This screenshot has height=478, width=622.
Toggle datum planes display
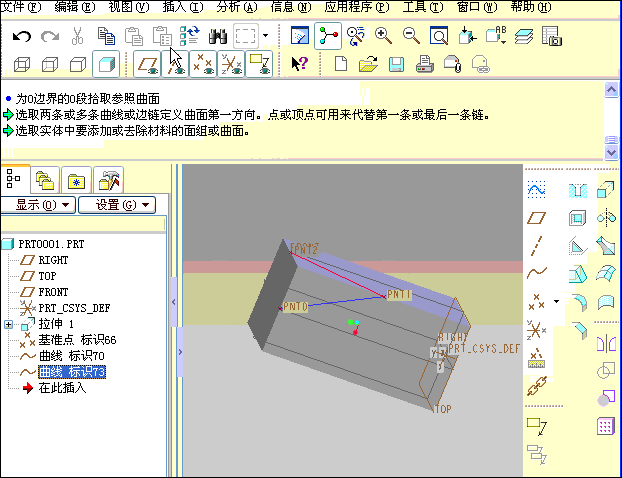[147, 64]
